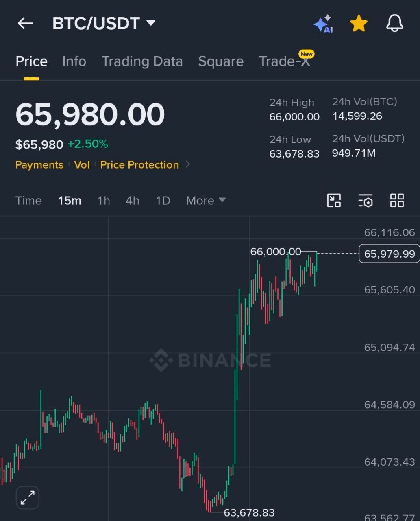Click the $65,980 fiat price text

click(39, 144)
